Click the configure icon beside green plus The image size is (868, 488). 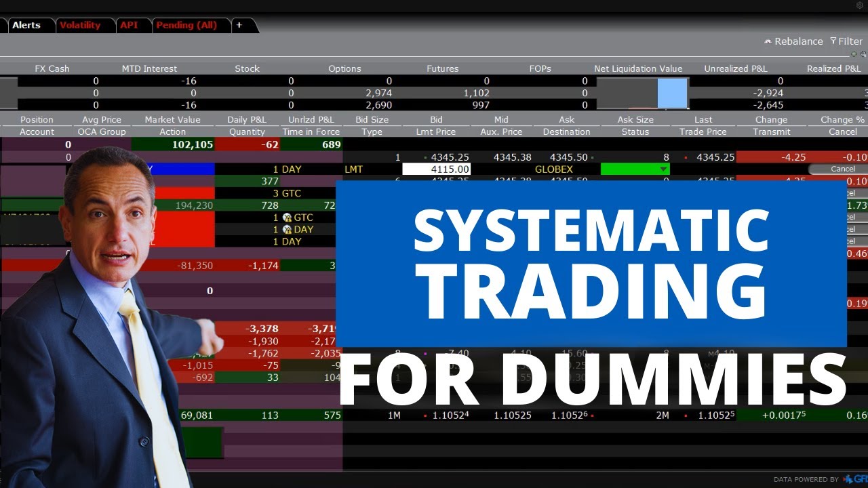pyautogui.click(x=863, y=54)
